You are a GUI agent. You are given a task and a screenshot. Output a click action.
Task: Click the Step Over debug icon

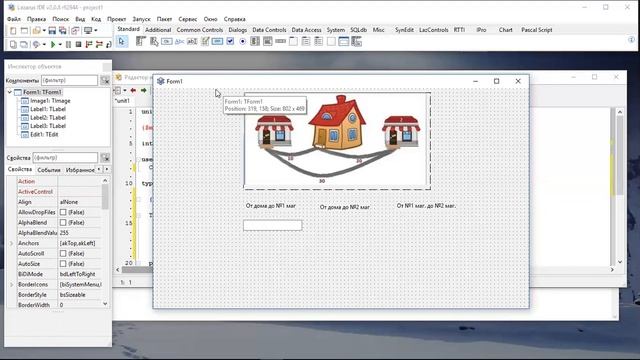[99, 44]
